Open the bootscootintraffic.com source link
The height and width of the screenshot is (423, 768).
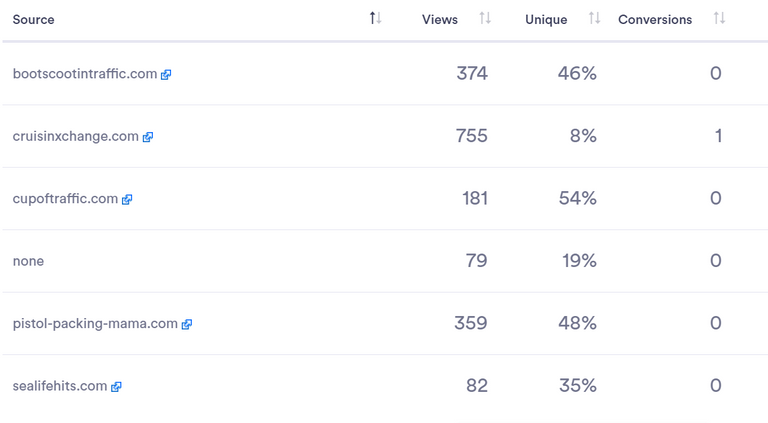click(85, 73)
